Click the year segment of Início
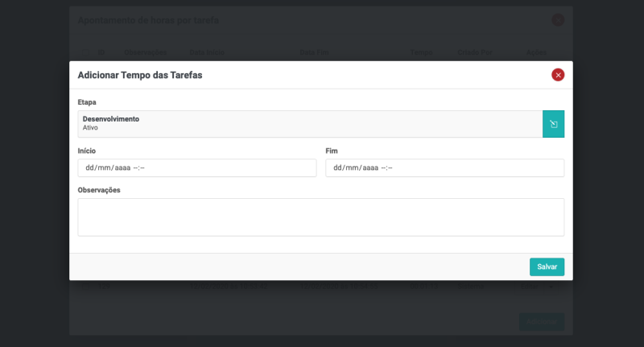This screenshot has height=347, width=644. point(121,167)
